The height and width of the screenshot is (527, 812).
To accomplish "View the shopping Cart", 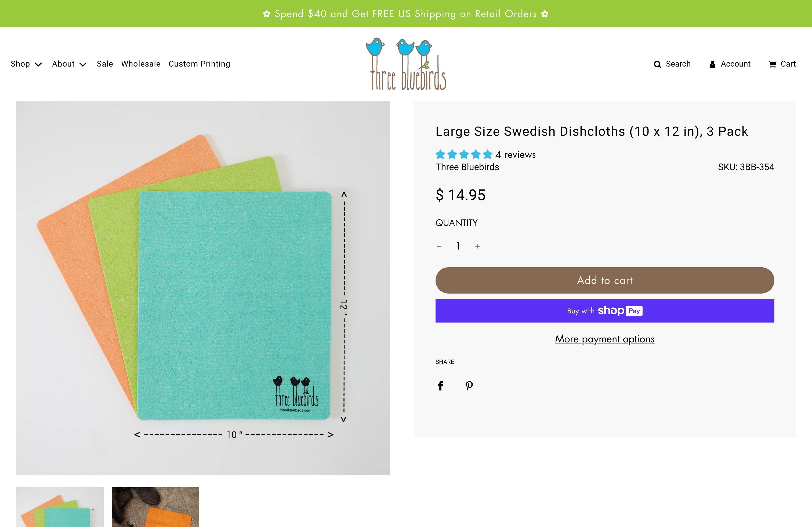I will [782, 64].
